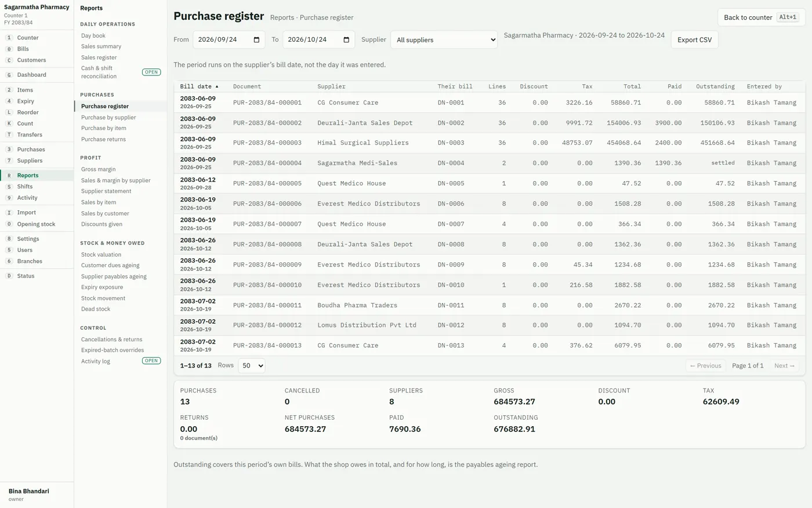Open Bills in the left sidebar
Viewport: 812px width, 508px height.
[x=37, y=49]
